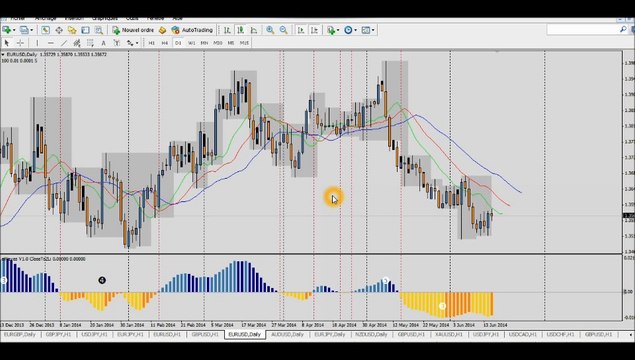Open the USDJPY,H1 chart tab next to GBPJPY

pyautogui.click(x=94, y=335)
